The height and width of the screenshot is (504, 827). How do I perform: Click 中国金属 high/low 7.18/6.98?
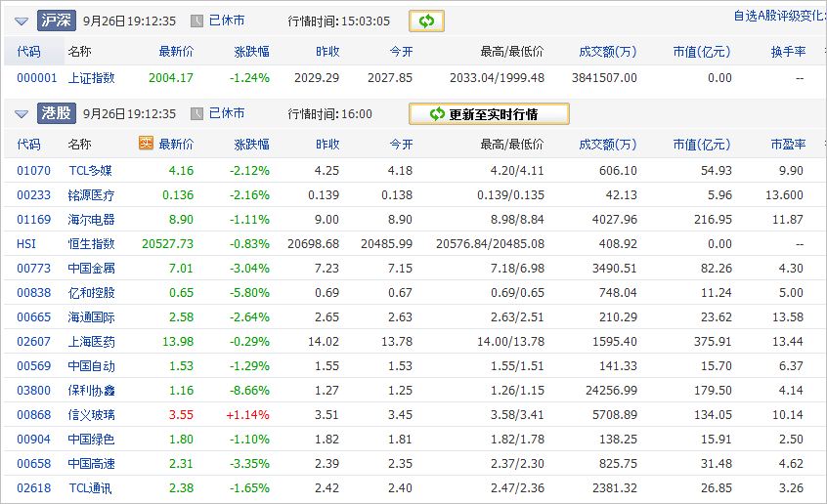[517, 269]
